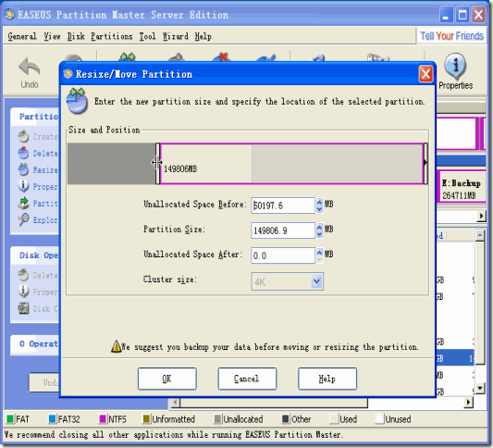Screen dimensions: 493x448
Task: Click the 0 Operations panel header
Action: [x=35, y=343]
